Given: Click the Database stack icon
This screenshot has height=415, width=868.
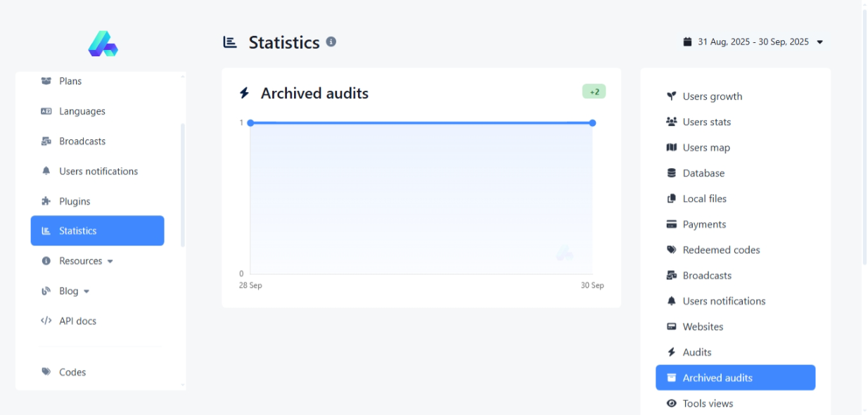Looking at the screenshot, I should (x=671, y=173).
